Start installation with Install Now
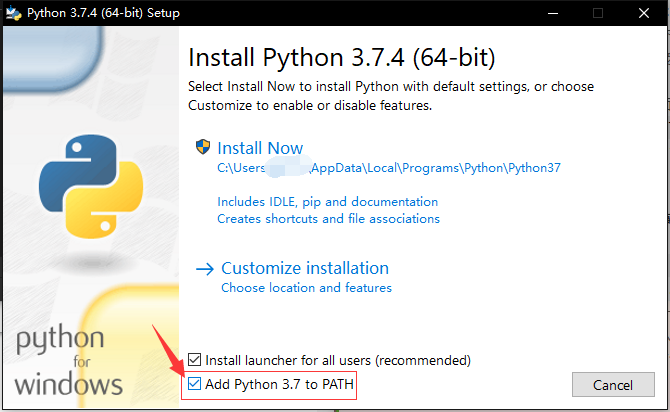This screenshot has height=412, width=670. [x=260, y=148]
